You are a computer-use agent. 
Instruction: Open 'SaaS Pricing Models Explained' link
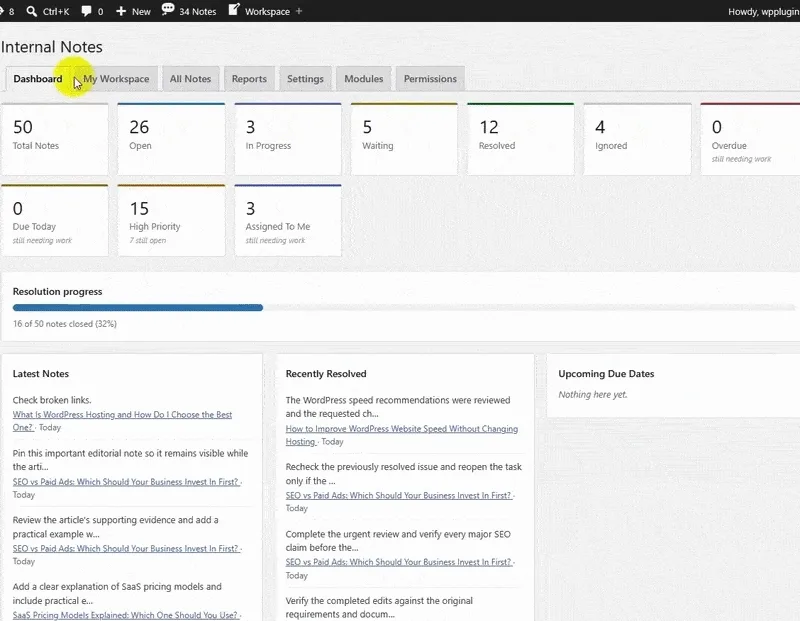coord(125,615)
